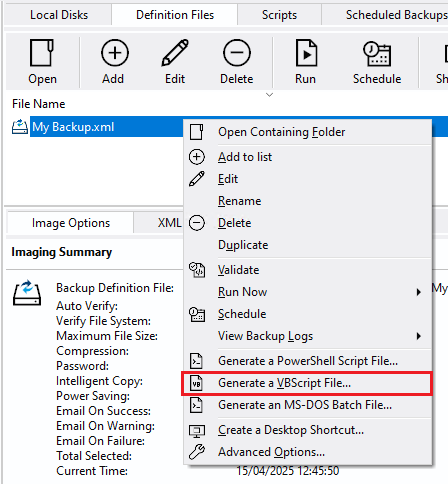Image resolution: width=448 pixels, height=484 pixels.
Task: Open the Scheduled Backups tab
Action: (x=396, y=15)
